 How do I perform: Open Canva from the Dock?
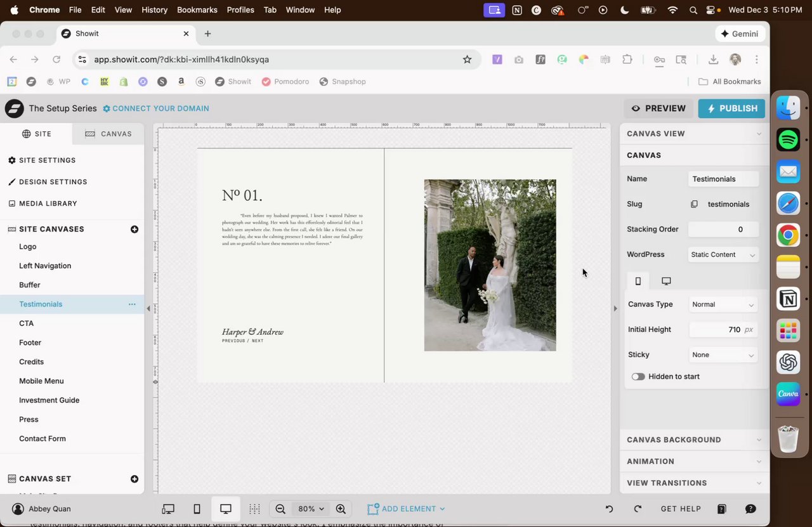click(x=789, y=394)
